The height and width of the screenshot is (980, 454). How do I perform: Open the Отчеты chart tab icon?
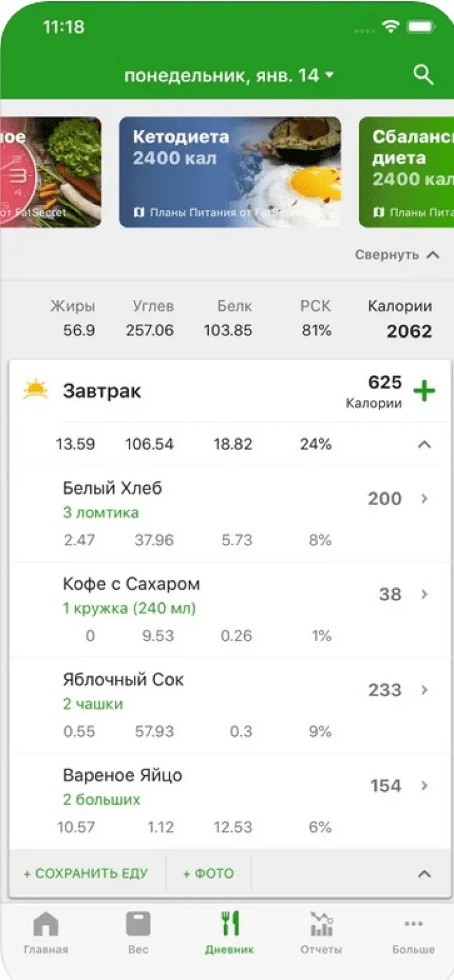[321, 925]
